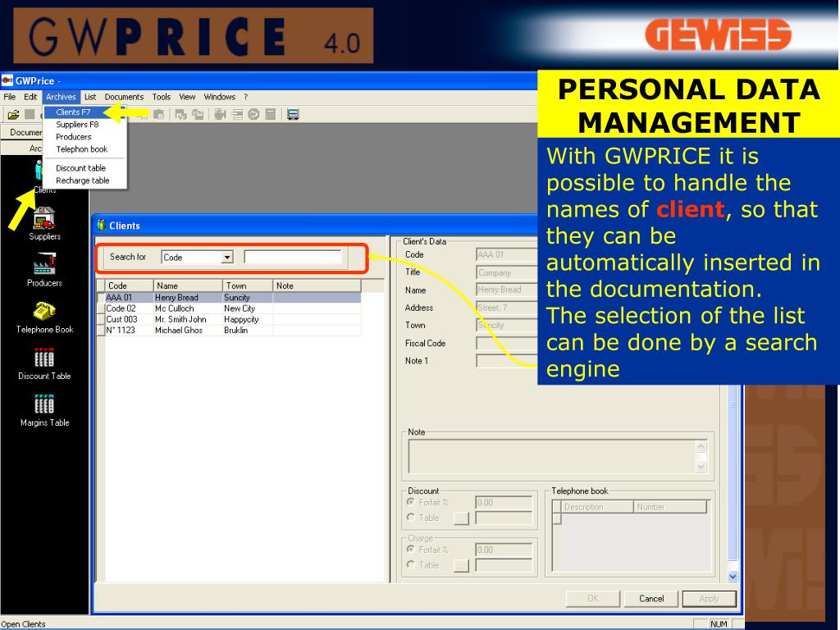Screen dimensions: 840x630
Task: Click the search text input field
Action: click(293, 257)
